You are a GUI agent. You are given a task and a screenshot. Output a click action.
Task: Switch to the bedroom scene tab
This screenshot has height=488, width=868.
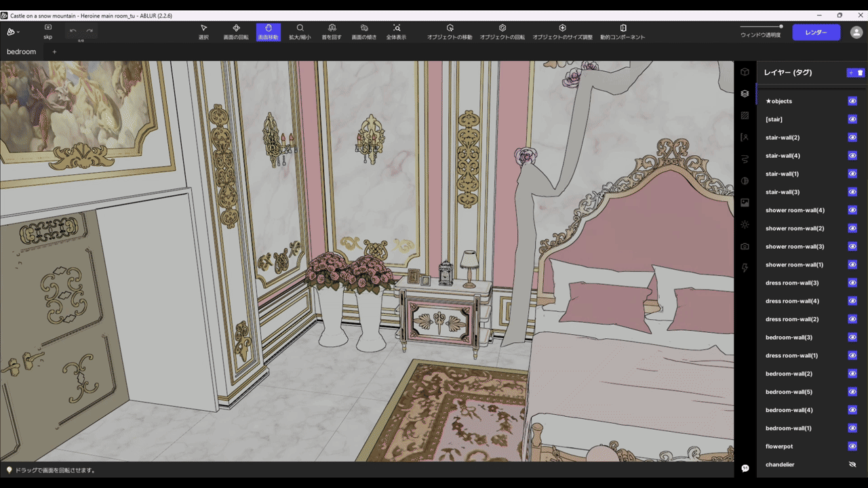pos(22,52)
